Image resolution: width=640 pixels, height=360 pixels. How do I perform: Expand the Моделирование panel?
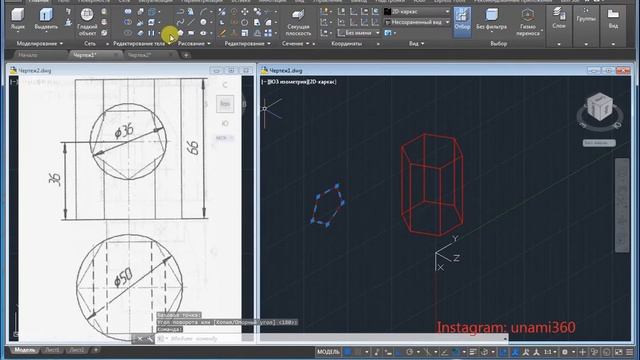(x=40, y=43)
